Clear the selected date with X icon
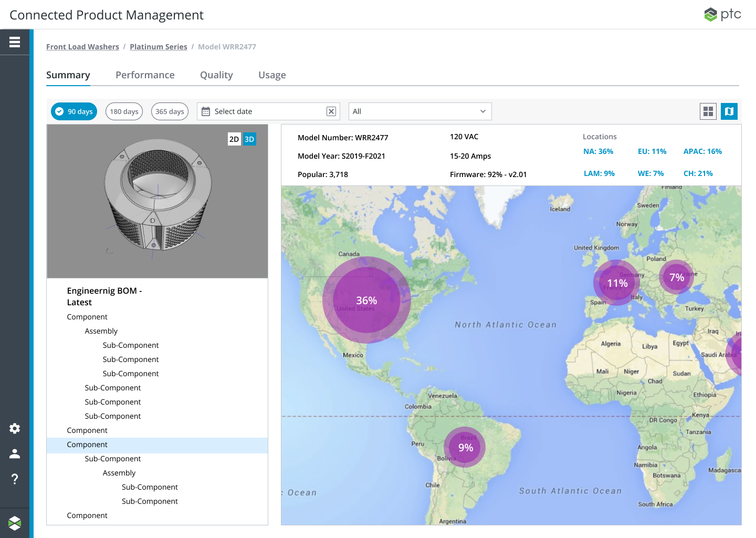The width and height of the screenshot is (756, 538). click(331, 111)
